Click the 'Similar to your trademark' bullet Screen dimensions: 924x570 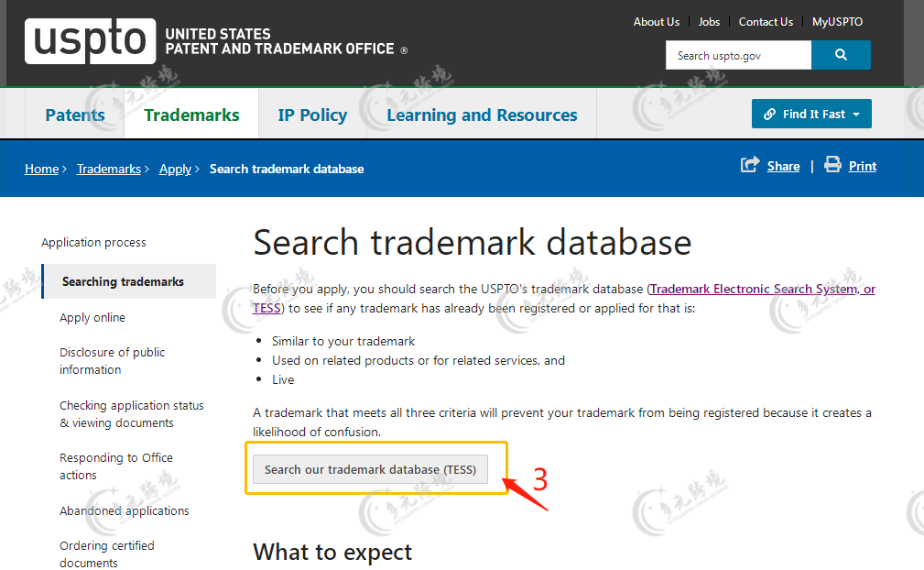click(x=343, y=341)
